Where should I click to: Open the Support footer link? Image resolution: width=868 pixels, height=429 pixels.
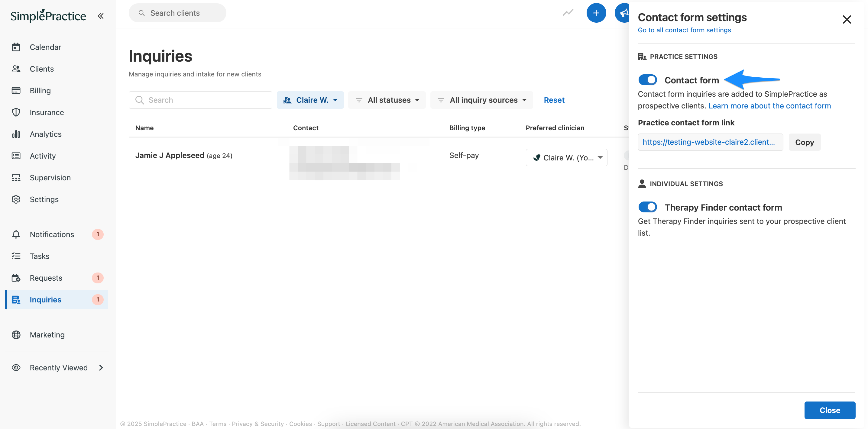[328, 424]
